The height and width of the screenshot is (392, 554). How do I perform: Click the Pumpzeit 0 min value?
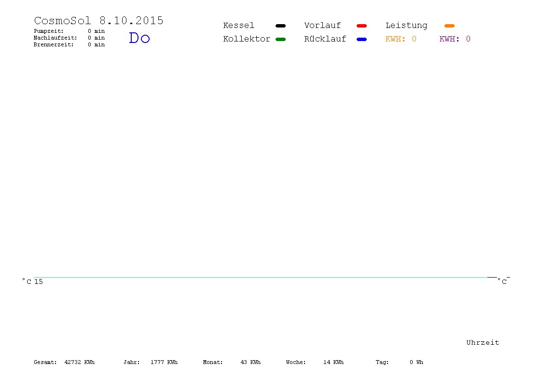96,31
